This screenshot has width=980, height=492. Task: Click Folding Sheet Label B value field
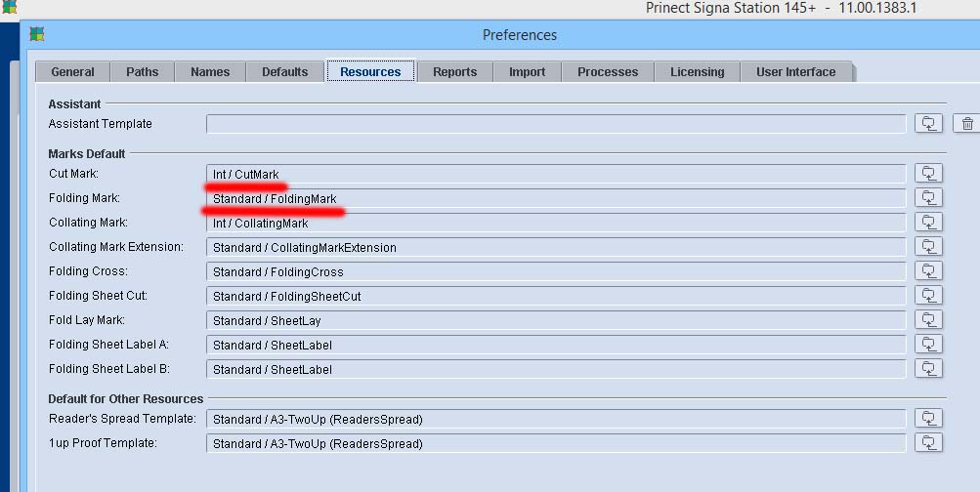tap(556, 368)
